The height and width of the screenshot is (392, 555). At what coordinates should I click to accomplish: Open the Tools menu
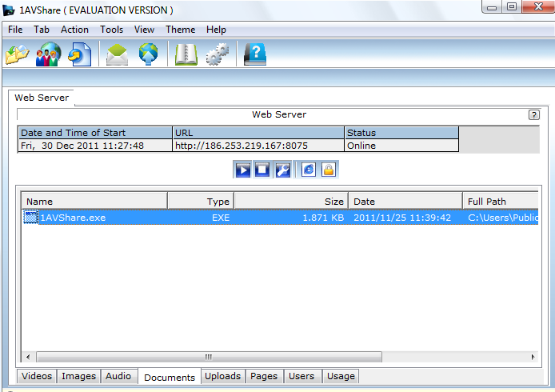pyautogui.click(x=111, y=30)
